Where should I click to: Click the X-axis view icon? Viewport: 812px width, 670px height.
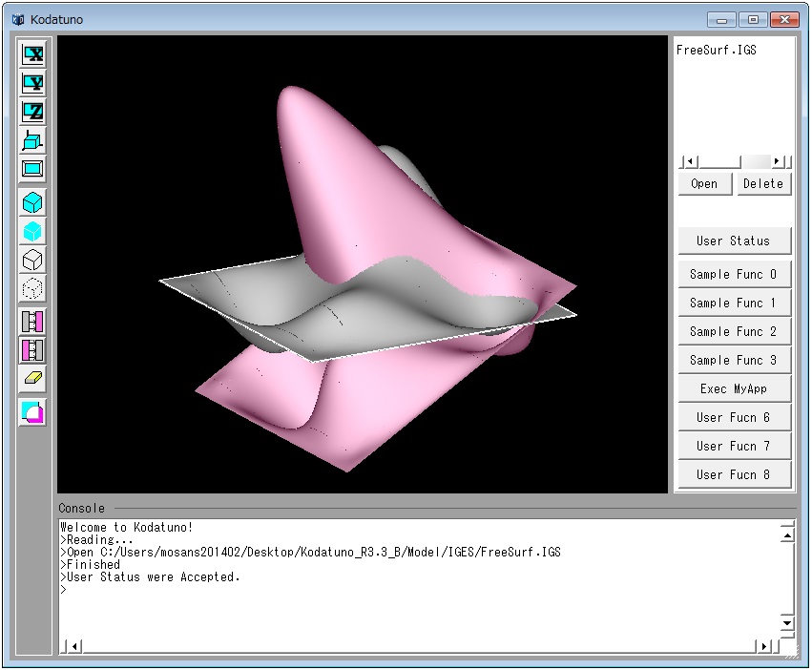point(33,54)
